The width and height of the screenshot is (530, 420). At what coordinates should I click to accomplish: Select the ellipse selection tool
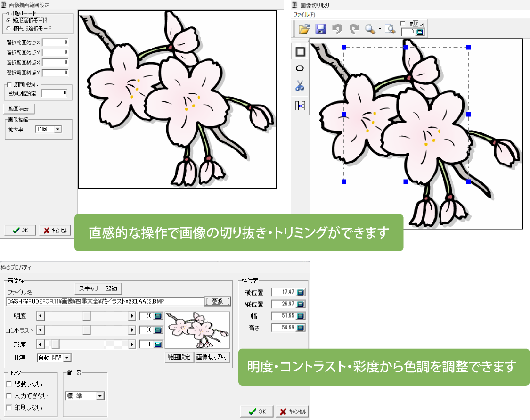[300, 69]
